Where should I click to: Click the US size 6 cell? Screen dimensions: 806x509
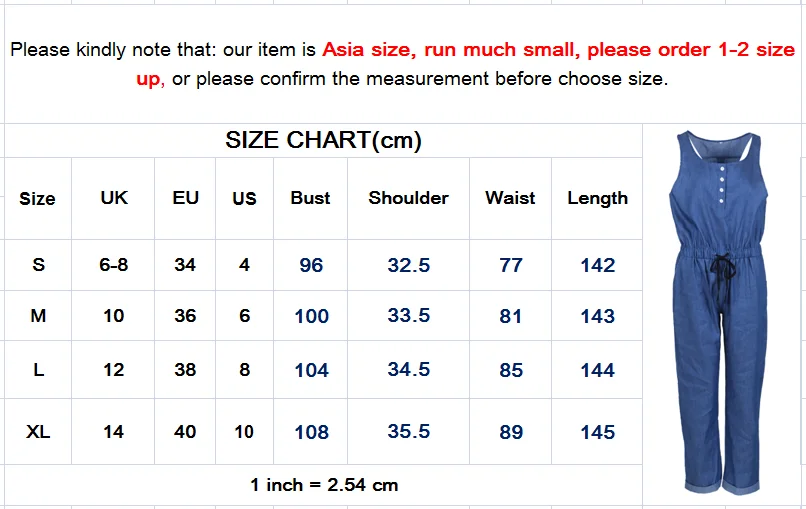pos(244,315)
